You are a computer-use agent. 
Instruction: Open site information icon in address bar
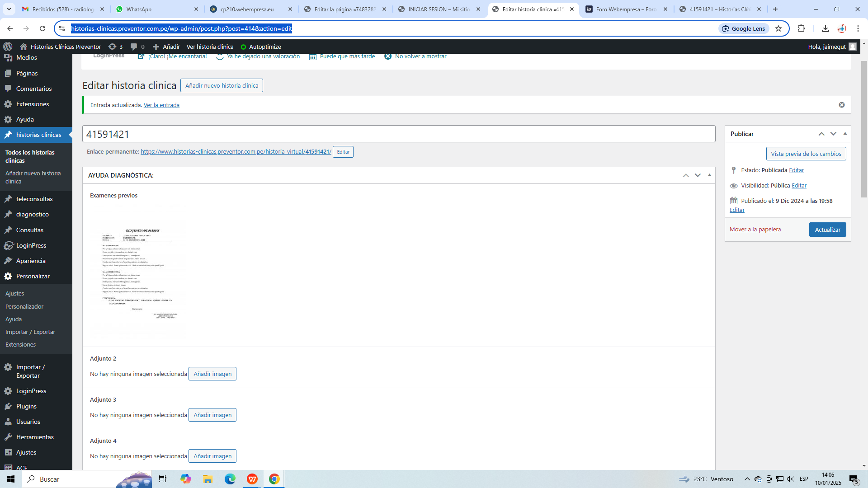point(62,28)
